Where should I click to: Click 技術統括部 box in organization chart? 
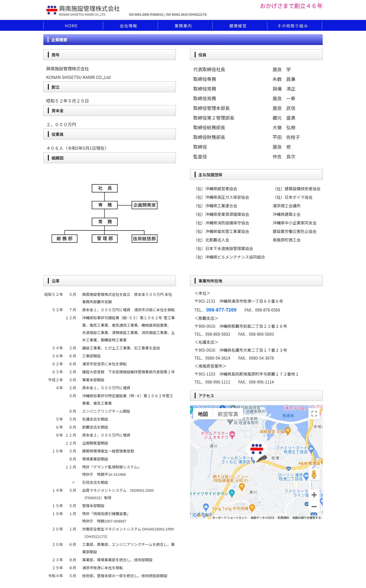145,239
